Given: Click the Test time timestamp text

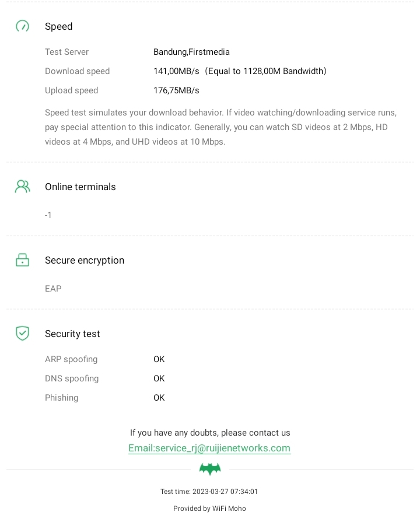Looking at the screenshot, I should (x=209, y=492).
